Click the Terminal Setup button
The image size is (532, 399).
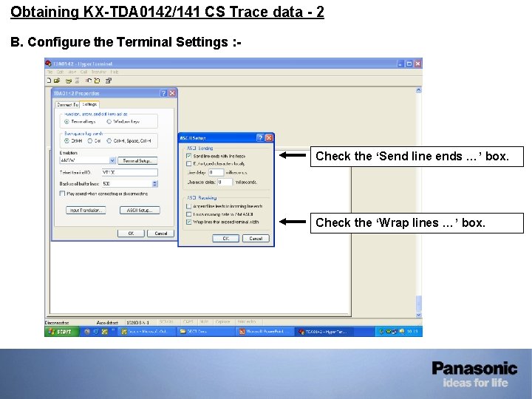click(x=137, y=161)
